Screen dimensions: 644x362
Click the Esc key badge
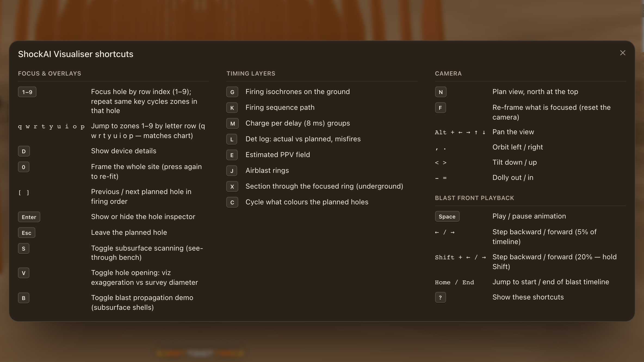pyautogui.click(x=27, y=233)
